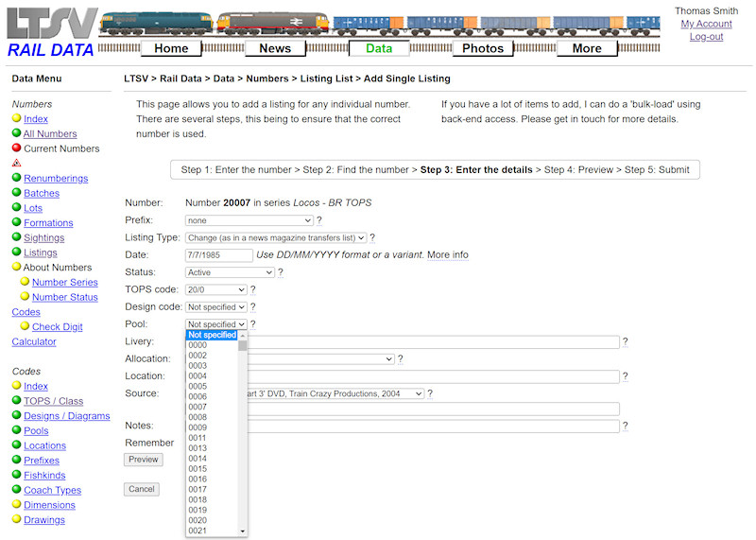Open the Formations link

pyautogui.click(x=48, y=223)
